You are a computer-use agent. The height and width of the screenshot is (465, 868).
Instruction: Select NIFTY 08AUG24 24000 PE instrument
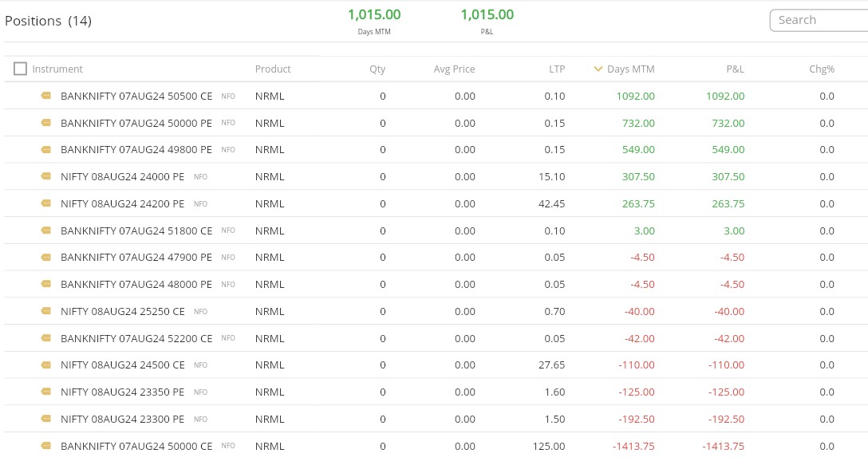coord(122,176)
